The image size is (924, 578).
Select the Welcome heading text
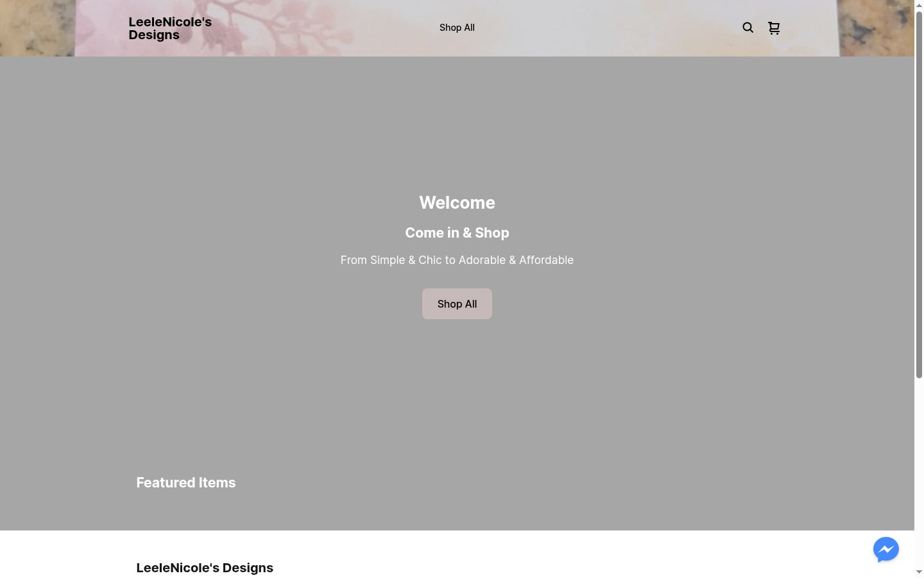coord(457,203)
